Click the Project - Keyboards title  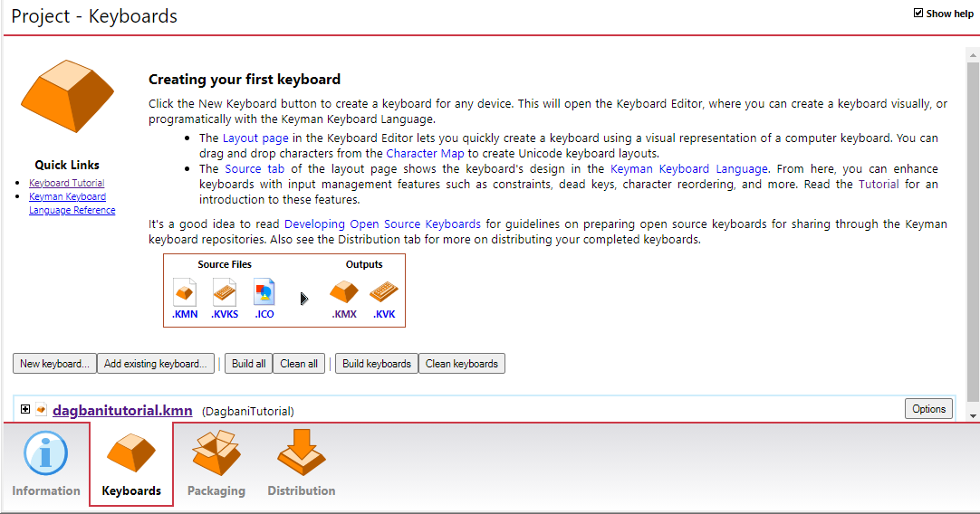94,16
